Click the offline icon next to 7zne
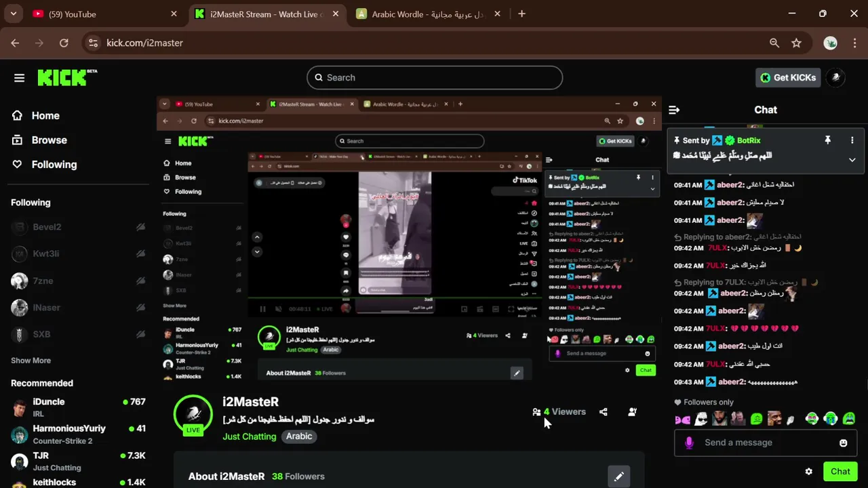Viewport: 868px width, 488px height. point(140,281)
